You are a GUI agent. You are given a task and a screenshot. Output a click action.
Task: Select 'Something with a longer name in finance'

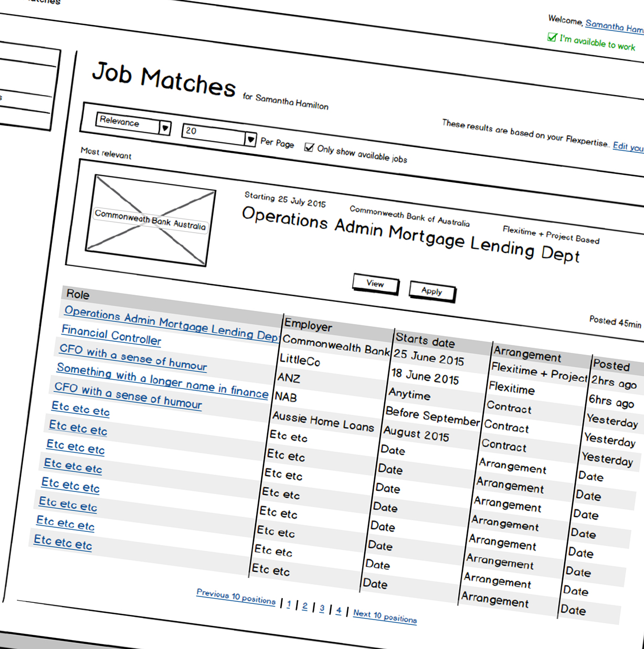[162, 381]
